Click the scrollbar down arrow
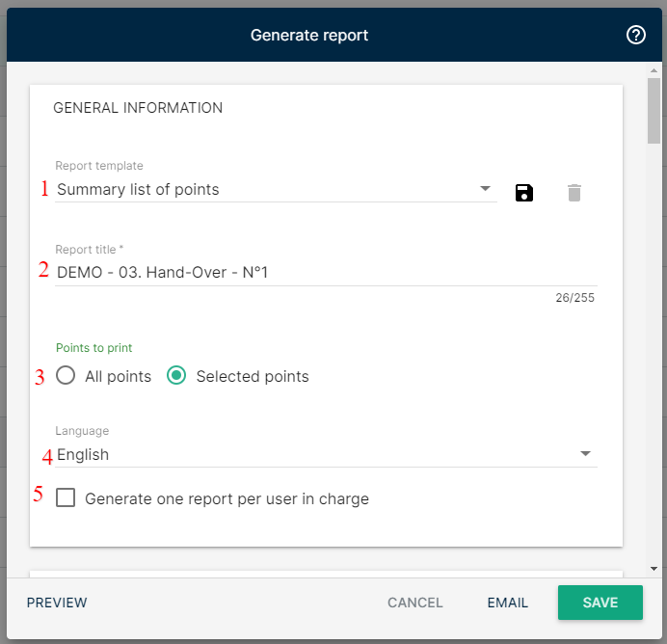This screenshot has width=667, height=644. (654, 569)
